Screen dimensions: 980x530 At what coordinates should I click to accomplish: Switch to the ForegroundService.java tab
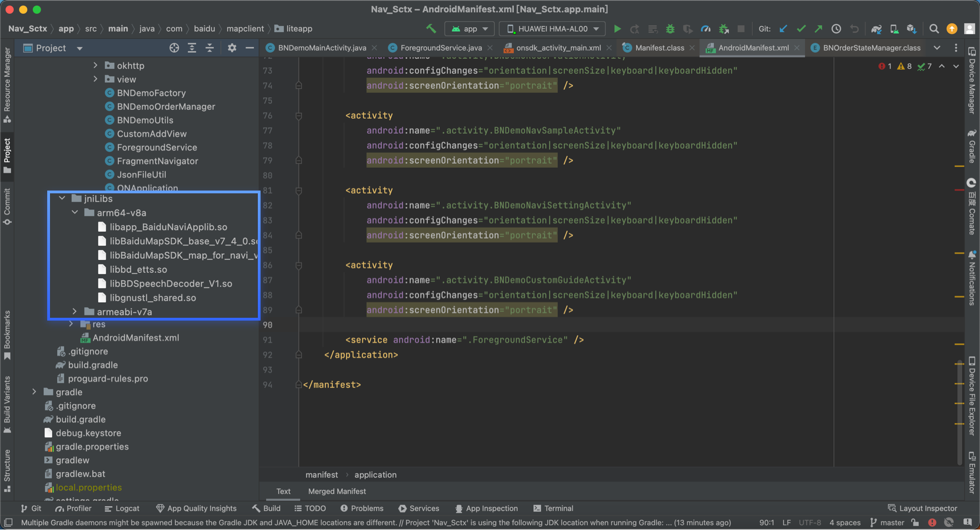click(441, 48)
